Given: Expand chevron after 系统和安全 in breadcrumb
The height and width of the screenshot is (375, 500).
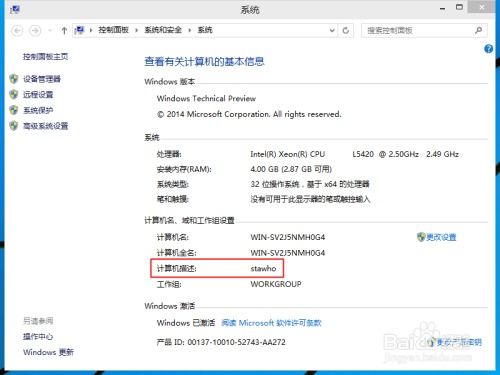Looking at the screenshot, I should 189,30.
